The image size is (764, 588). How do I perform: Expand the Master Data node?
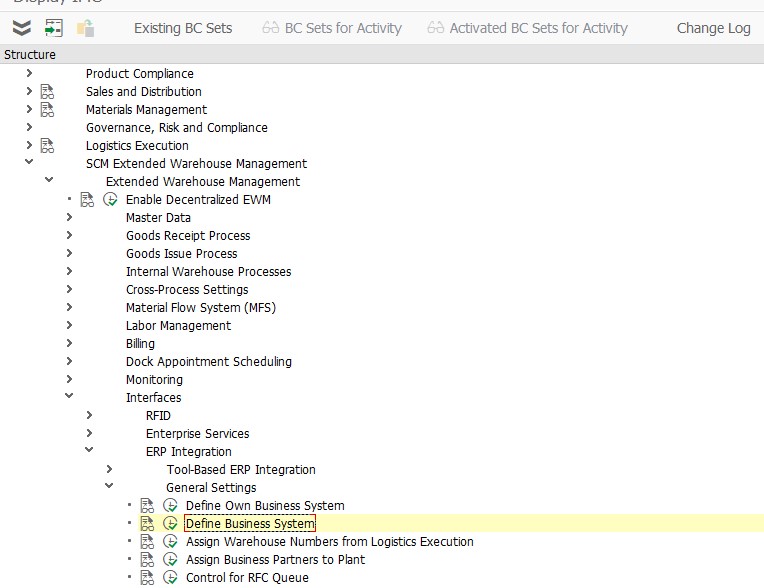[x=69, y=217]
